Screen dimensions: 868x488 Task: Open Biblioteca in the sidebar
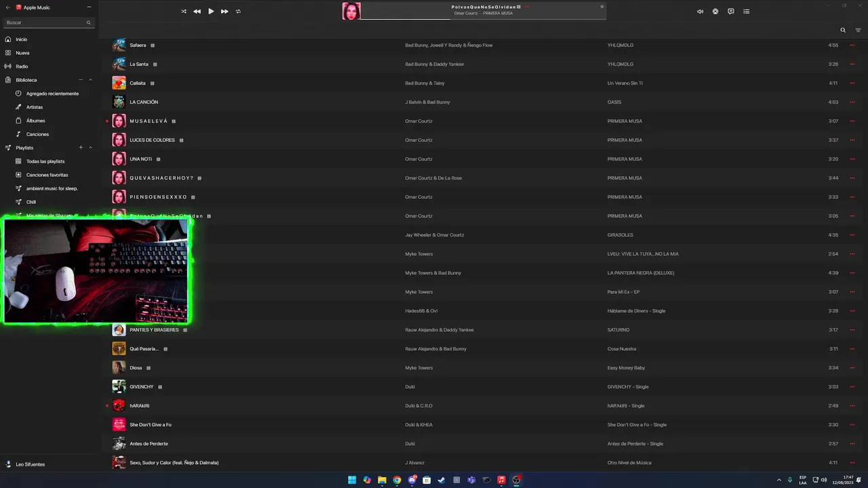(x=26, y=80)
